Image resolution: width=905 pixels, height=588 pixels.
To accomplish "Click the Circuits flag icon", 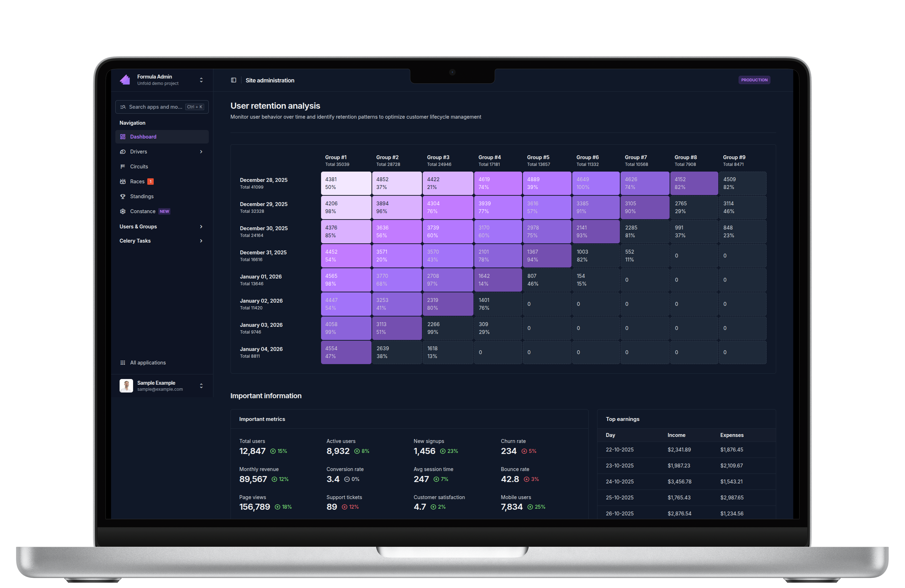I will (x=123, y=166).
